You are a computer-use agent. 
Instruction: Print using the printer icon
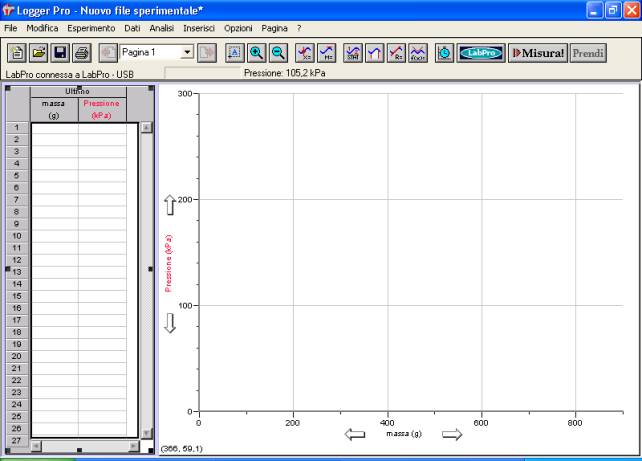[x=82, y=53]
